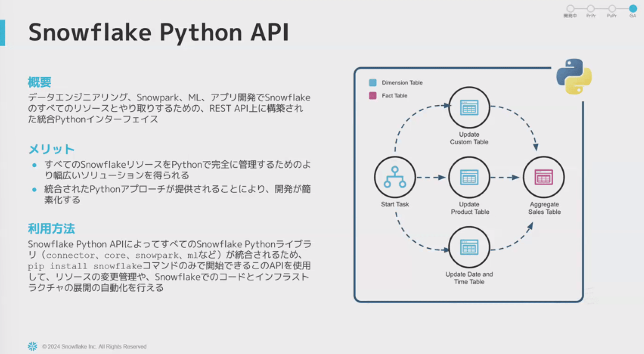Click the pink Aggregate Sales Table icon
644x354 pixels.
point(544,178)
